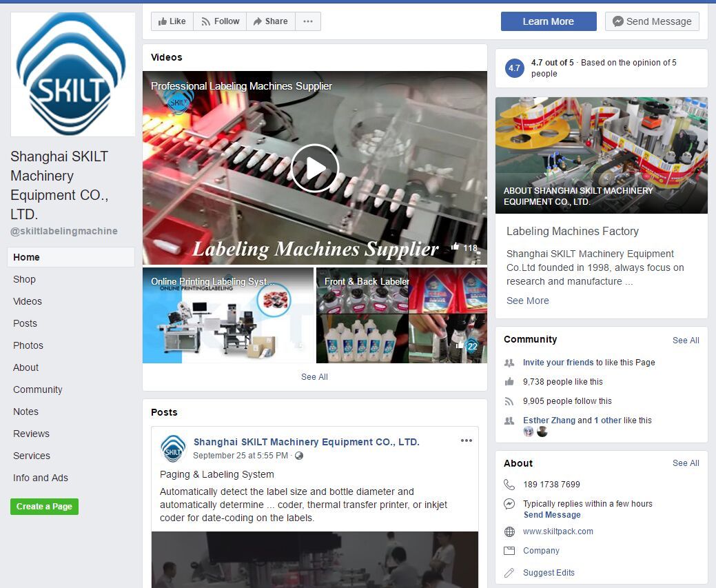Select Notes in the sidebar
Image resolution: width=716 pixels, height=588 pixels.
pyautogui.click(x=26, y=412)
